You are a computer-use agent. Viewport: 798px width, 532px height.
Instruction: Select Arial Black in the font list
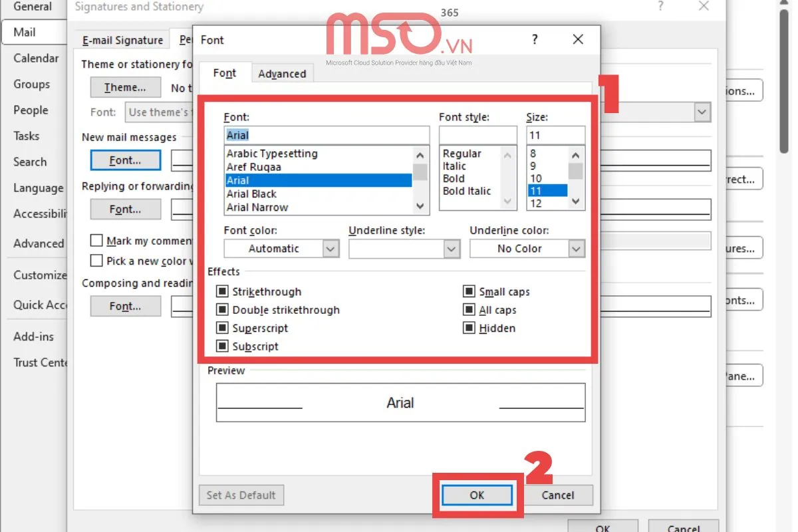251,194
